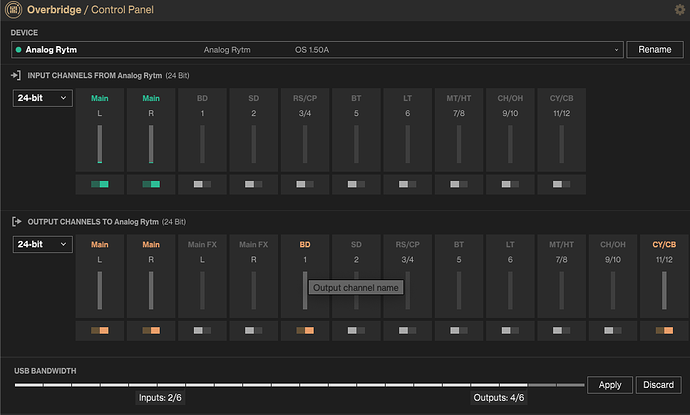Viewport: 690px width, 415px height.
Task: Click output Main FX R channel name
Action: pyautogui.click(x=253, y=245)
